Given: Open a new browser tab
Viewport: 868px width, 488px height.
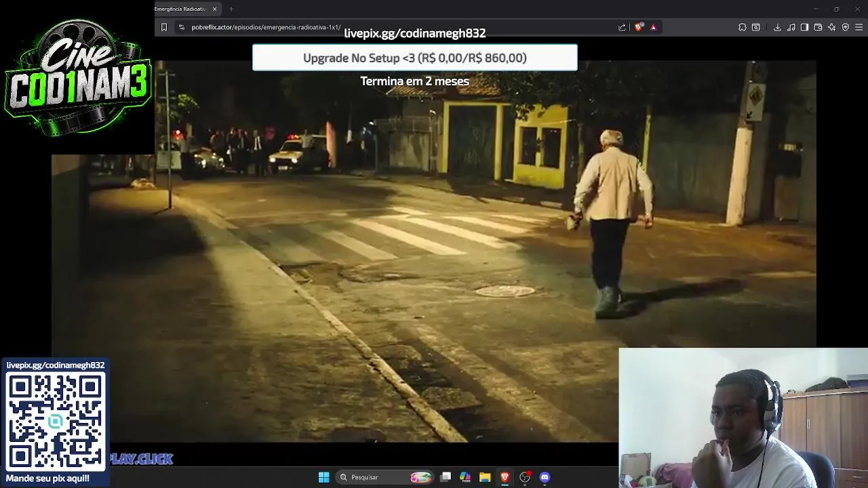Looking at the screenshot, I should point(231,9).
